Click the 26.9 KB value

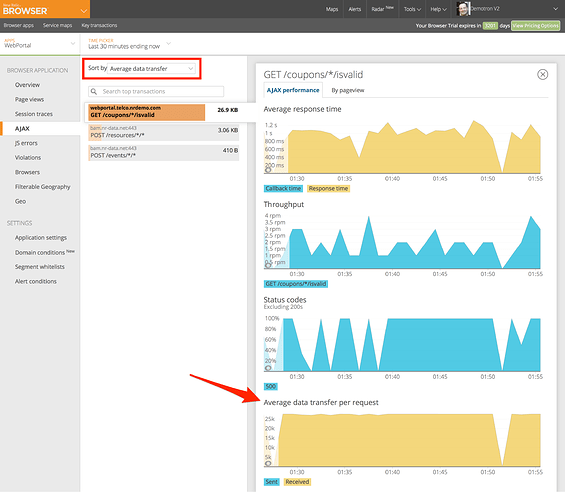(228, 110)
